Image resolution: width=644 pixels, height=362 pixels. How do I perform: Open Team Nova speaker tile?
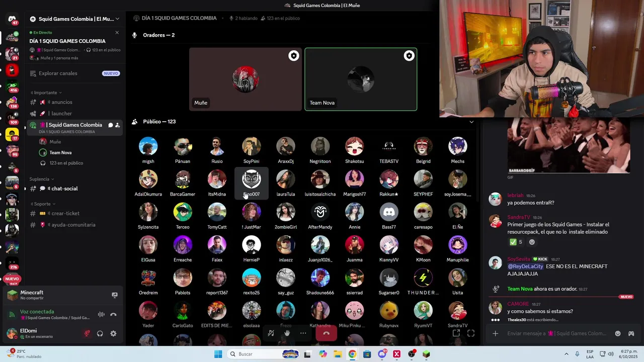point(361,79)
